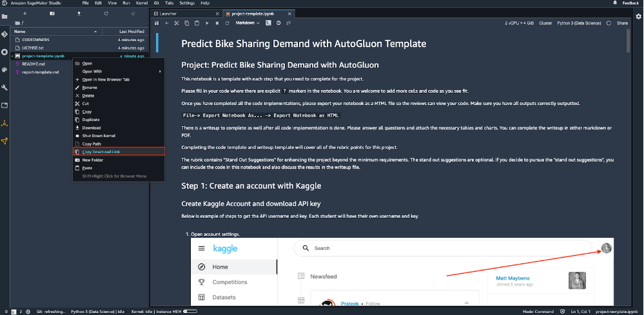This screenshot has height=315, width=644.
Task: Create a new launcher with plus icon
Action: click(24, 14)
